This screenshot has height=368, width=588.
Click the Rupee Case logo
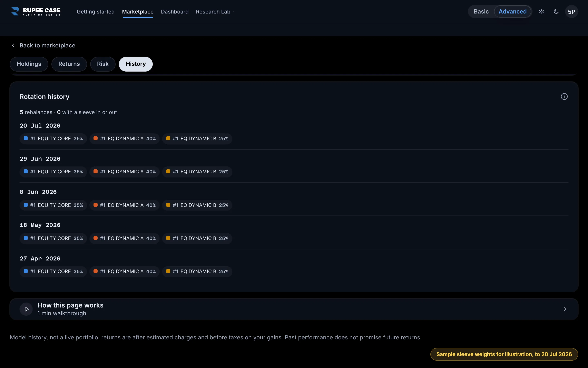[36, 11]
